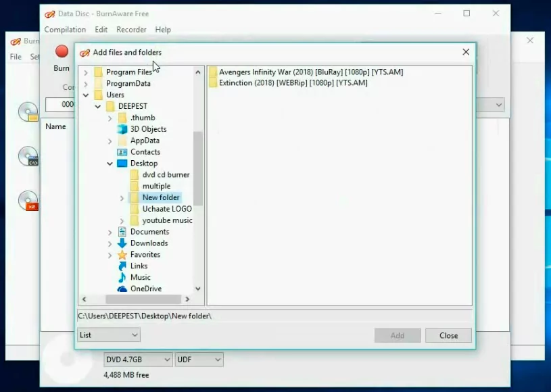551x392 pixels.
Task: Expand the Favorites tree node
Action: tap(110, 255)
